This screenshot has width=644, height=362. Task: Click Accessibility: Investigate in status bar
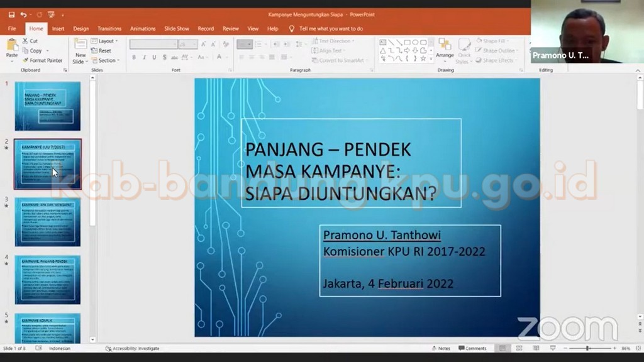[133, 348]
